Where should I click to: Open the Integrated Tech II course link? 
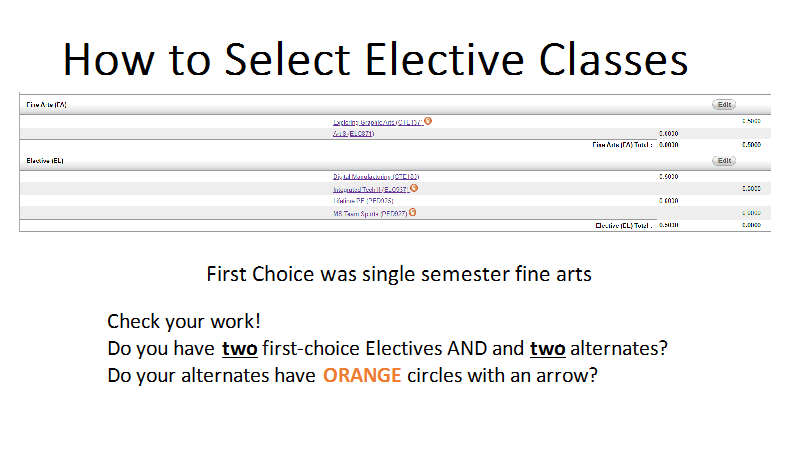click(371, 189)
